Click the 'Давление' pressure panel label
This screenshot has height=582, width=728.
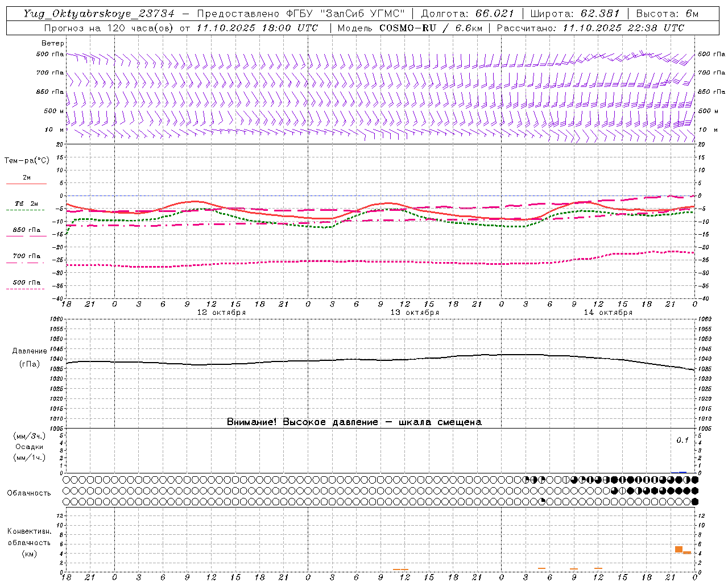click(30, 351)
